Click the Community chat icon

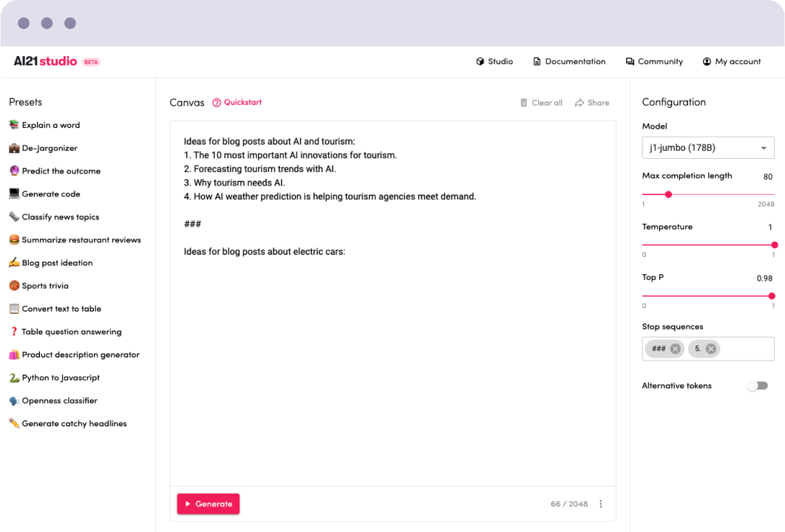[630, 61]
